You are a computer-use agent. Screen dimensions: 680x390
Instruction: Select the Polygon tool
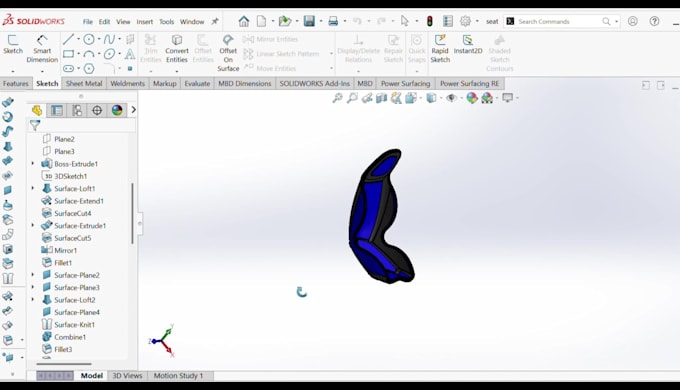(88, 69)
